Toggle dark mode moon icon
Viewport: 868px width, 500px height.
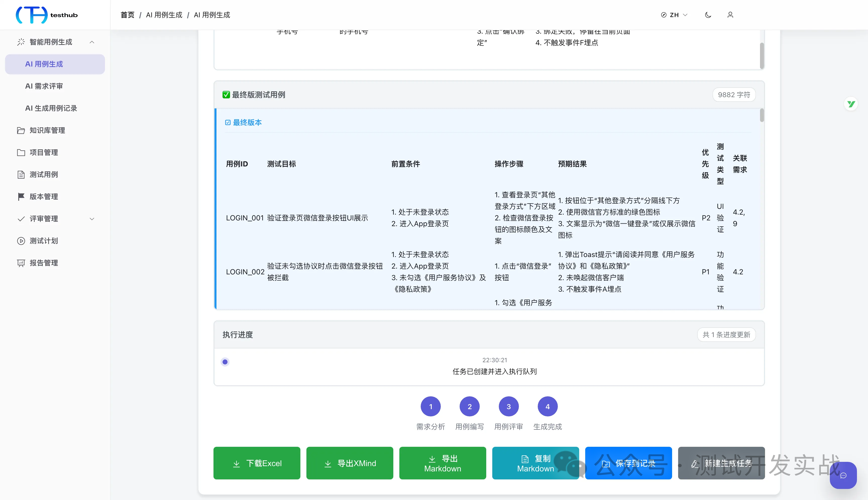tap(708, 15)
